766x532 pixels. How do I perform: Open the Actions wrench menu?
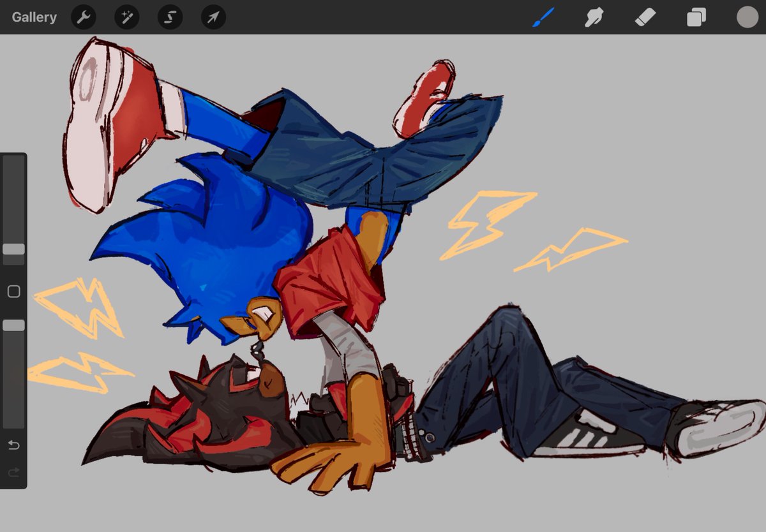coord(84,17)
